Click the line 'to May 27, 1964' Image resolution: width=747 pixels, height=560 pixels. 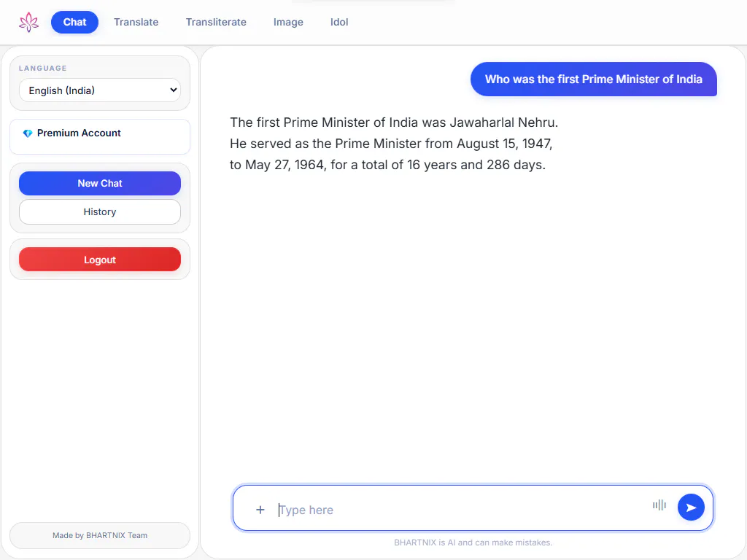coord(388,165)
